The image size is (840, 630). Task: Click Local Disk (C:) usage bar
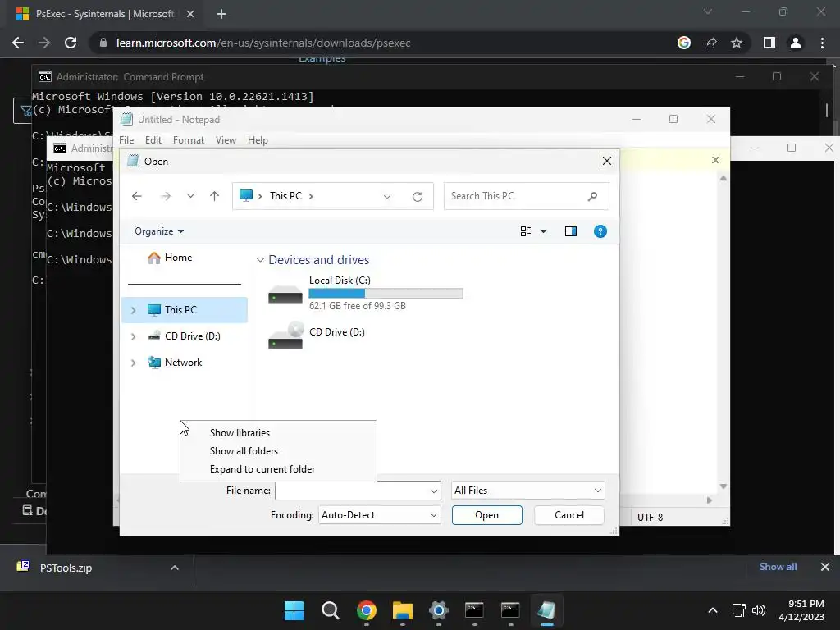click(x=386, y=294)
